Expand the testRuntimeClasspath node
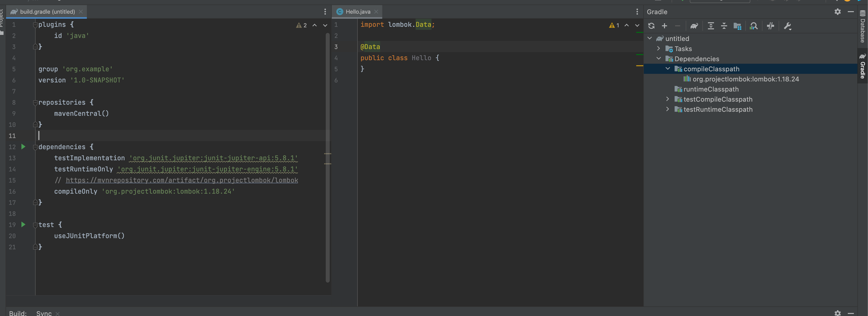This screenshot has width=868, height=316. pyautogui.click(x=668, y=109)
